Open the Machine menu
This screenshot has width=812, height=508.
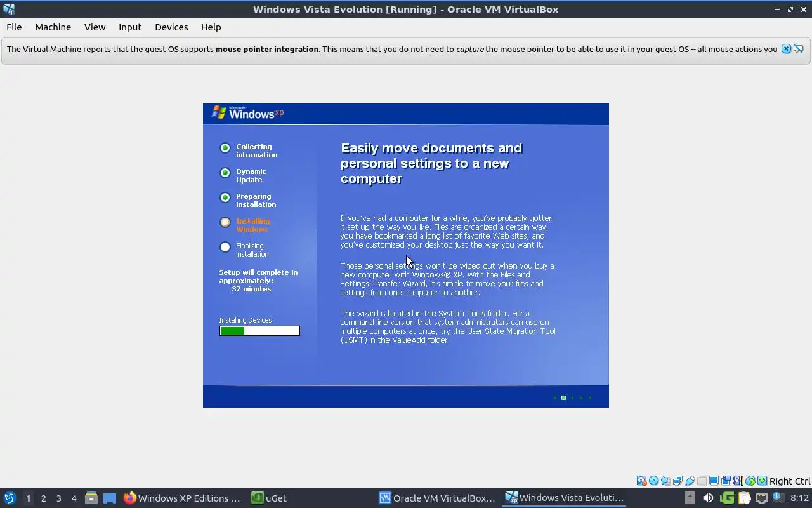point(53,27)
